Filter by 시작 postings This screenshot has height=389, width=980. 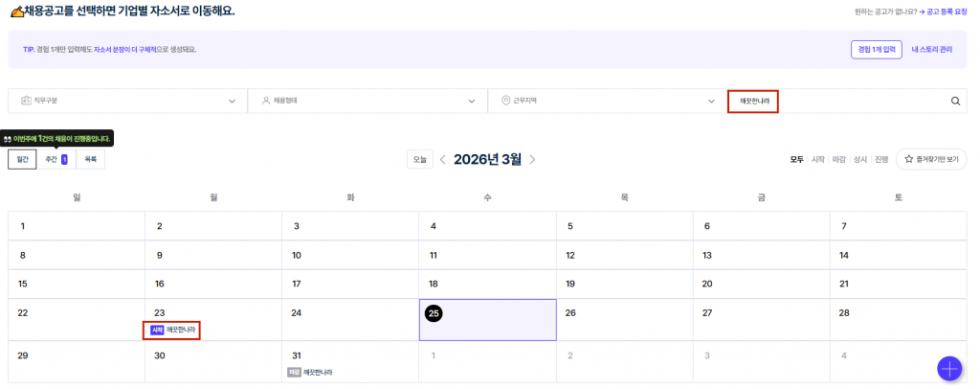818,159
